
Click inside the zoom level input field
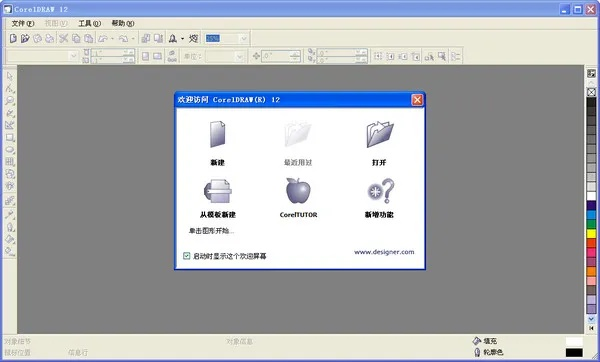click(x=222, y=38)
